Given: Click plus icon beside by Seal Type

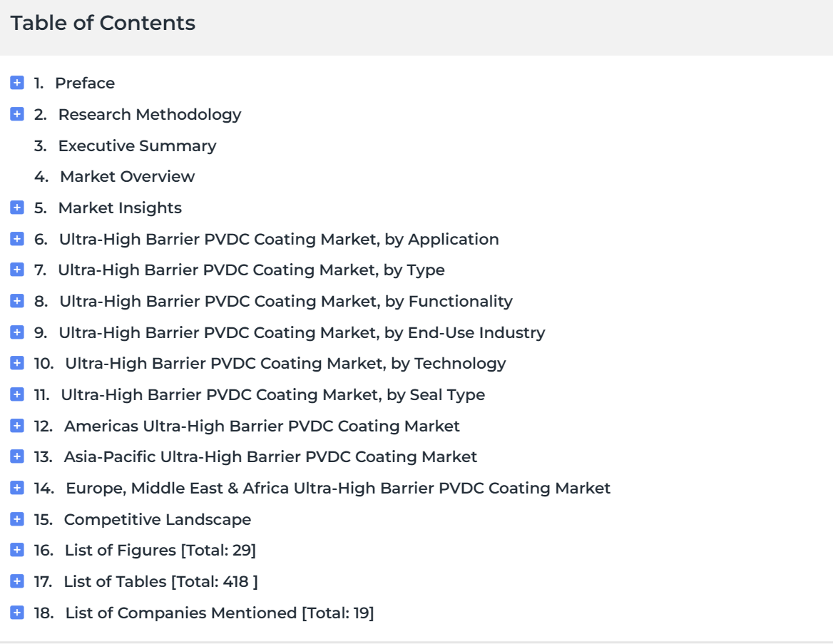Looking at the screenshot, I should click(x=17, y=395).
